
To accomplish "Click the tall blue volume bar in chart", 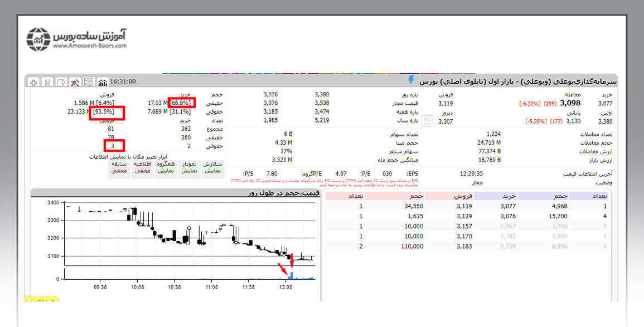I will point(291,275).
